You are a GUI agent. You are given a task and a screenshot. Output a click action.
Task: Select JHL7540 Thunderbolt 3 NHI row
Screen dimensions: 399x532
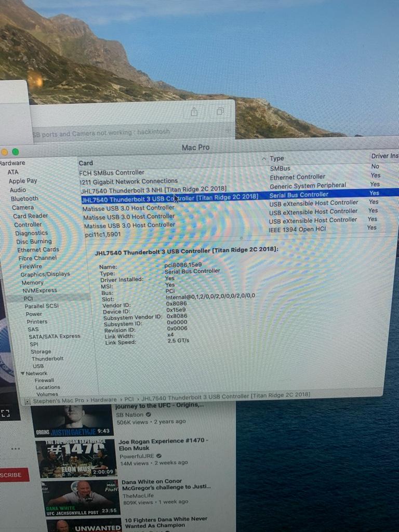tap(153, 189)
